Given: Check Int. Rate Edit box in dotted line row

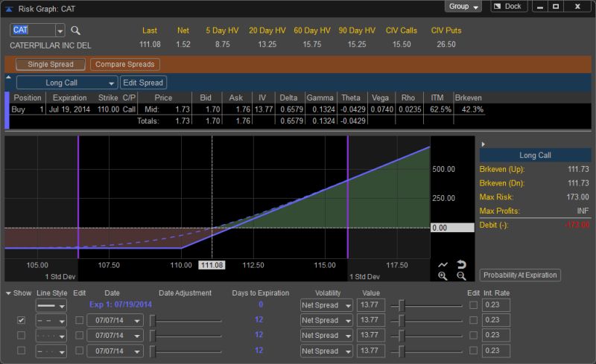Looking at the screenshot, I should [473, 335].
